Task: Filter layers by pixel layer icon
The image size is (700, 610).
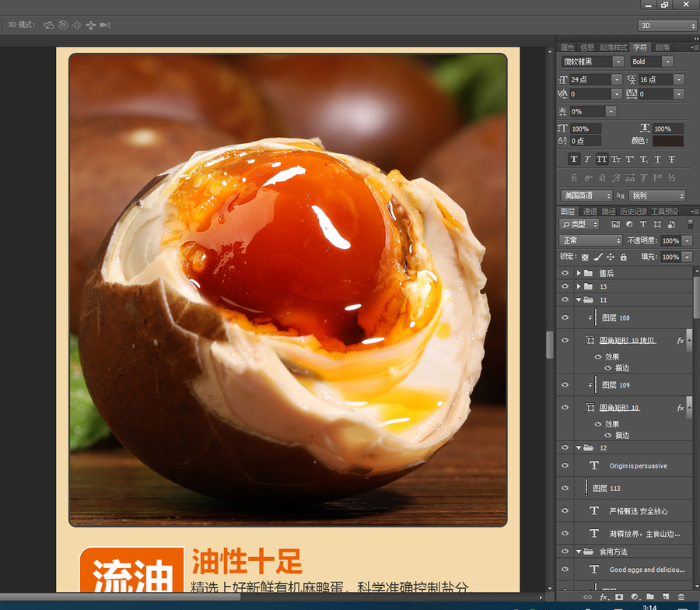Action: 616,224
